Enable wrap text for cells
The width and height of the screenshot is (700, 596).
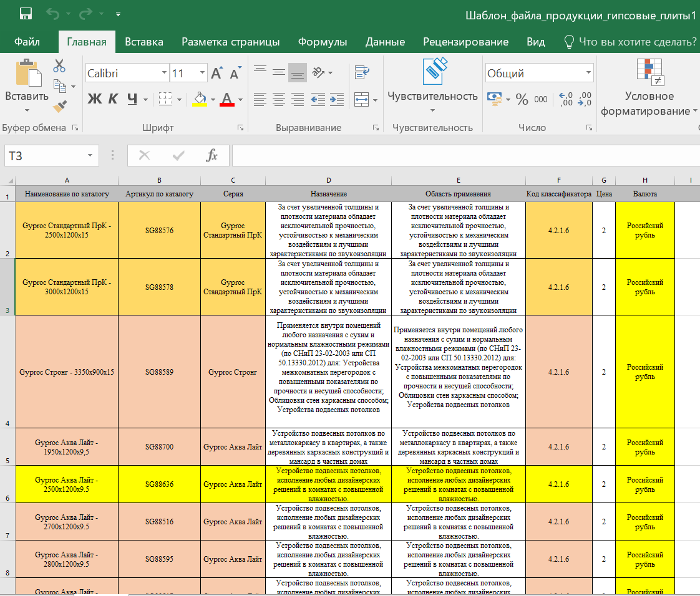(x=362, y=72)
